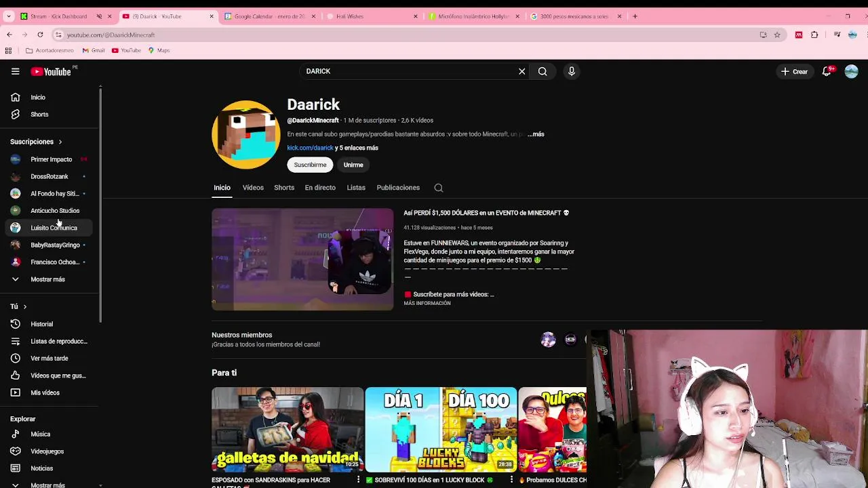This screenshot has width=868, height=488.
Task: Open the kick.com/daarick link
Action: click(x=310, y=148)
